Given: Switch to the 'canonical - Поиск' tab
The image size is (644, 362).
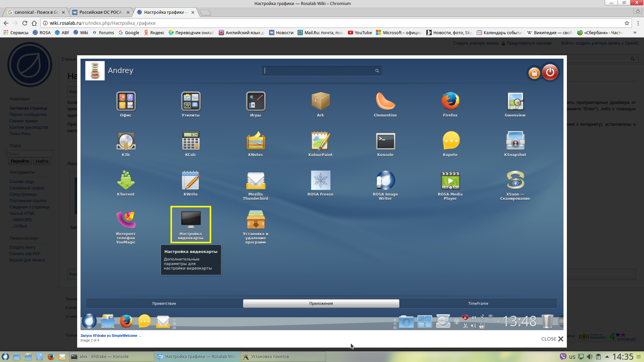Looking at the screenshot, I should click(35, 12).
